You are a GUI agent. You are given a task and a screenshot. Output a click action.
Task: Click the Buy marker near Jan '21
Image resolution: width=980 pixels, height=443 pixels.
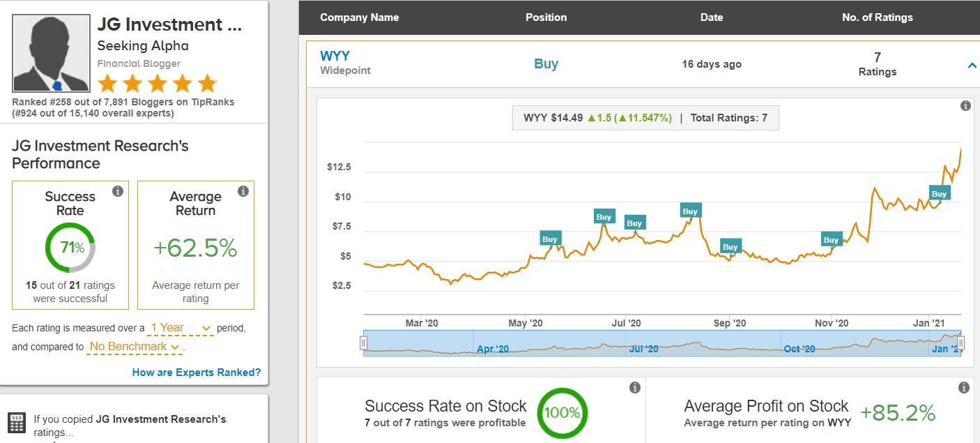pyautogui.click(x=939, y=194)
